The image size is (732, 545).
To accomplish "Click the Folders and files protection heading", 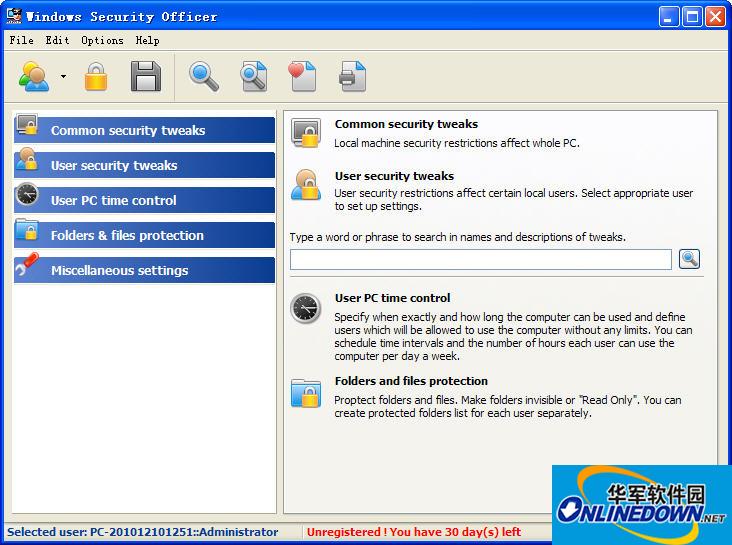I will click(411, 381).
